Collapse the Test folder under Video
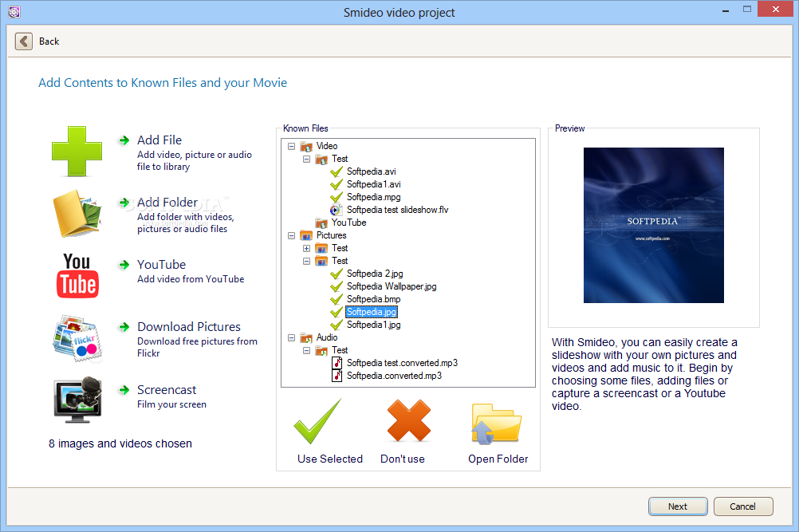This screenshot has width=799, height=532. coord(307,159)
